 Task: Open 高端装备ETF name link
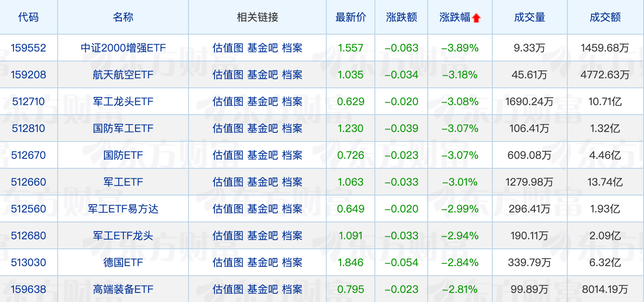tap(123, 289)
